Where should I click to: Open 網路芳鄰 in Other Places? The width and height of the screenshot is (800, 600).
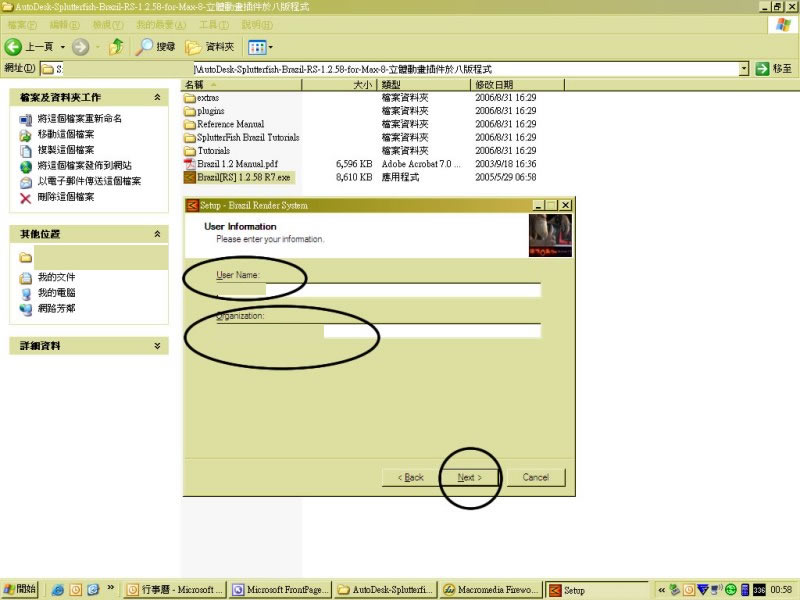(56, 308)
